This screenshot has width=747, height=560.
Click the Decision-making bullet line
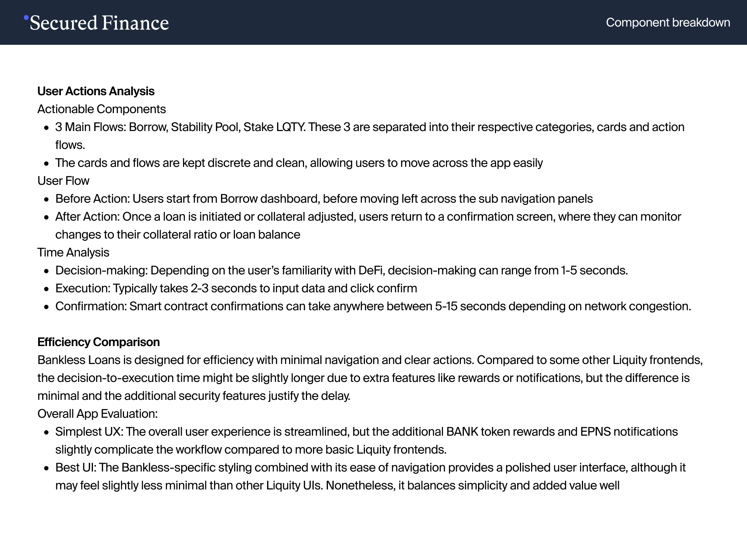point(341,270)
